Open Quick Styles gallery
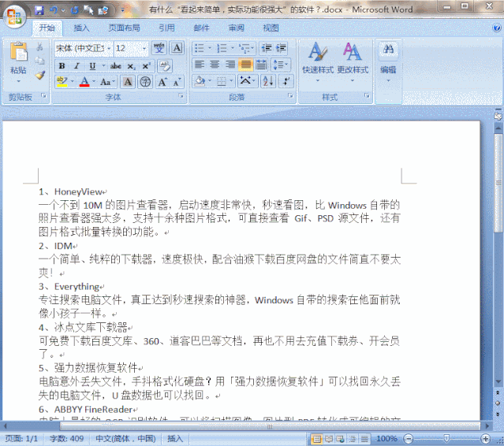This screenshot has height=446, width=504. (318, 62)
